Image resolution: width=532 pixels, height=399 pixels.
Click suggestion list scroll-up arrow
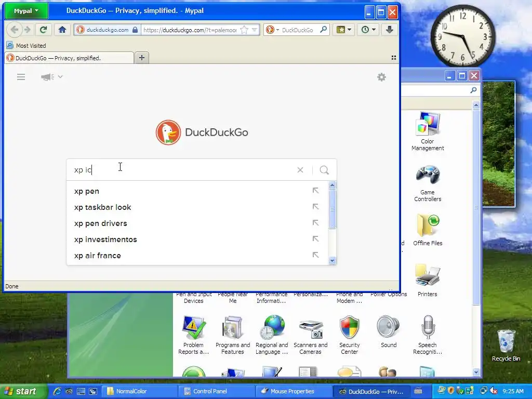332,185
